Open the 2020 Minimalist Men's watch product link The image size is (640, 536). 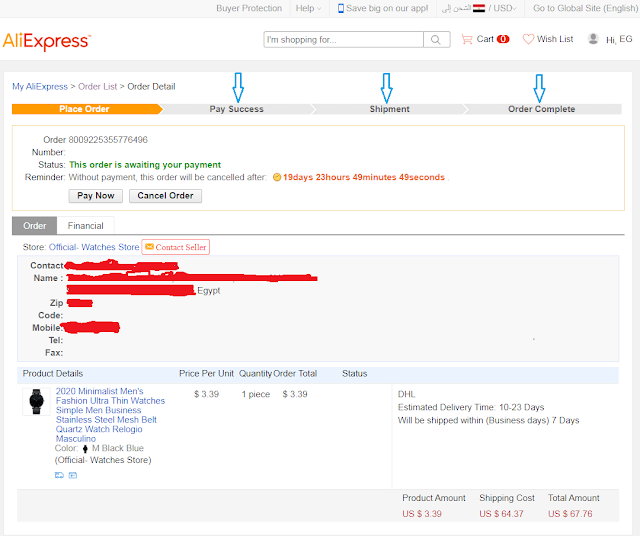[110, 415]
